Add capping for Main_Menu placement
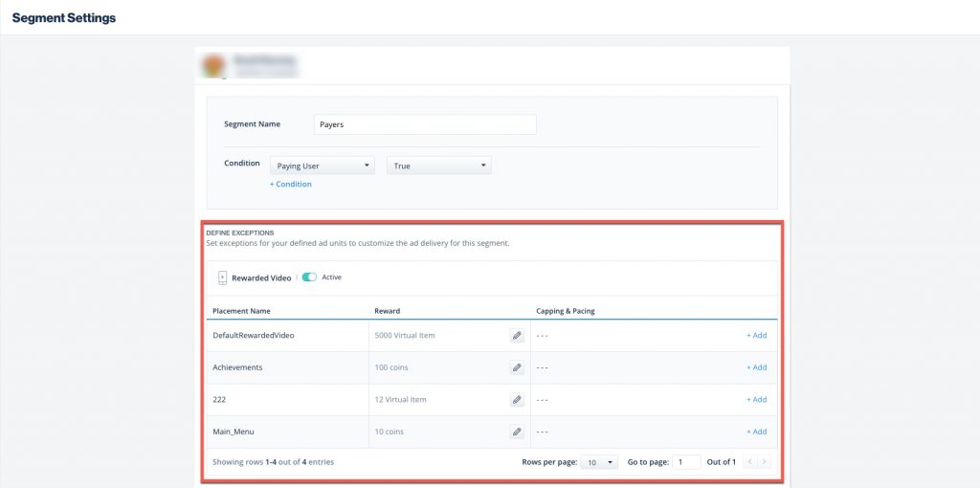Image resolution: width=980 pixels, height=488 pixels. coord(756,432)
